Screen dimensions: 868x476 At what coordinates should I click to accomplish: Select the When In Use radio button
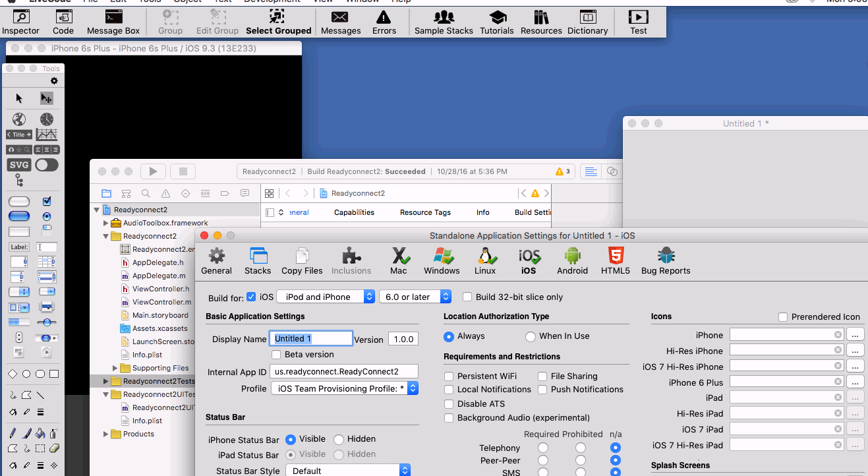click(531, 336)
